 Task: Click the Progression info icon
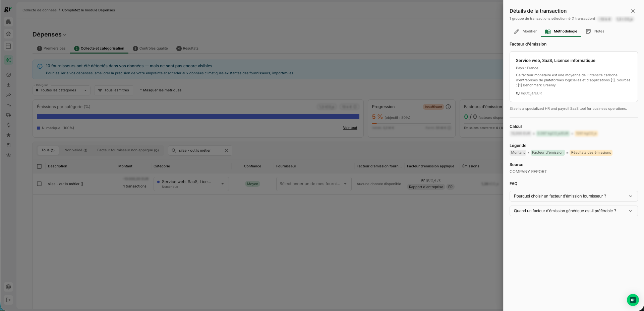[448, 107]
